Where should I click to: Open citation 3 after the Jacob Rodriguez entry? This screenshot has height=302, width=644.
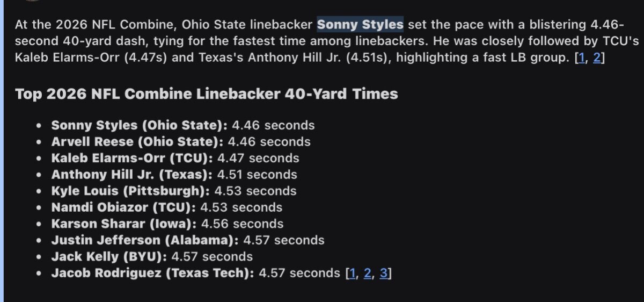(x=383, y=273)
